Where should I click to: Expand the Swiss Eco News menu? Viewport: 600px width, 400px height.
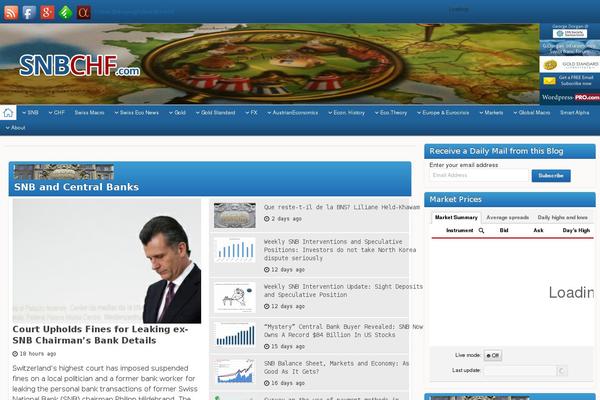(x=136, y=113)
